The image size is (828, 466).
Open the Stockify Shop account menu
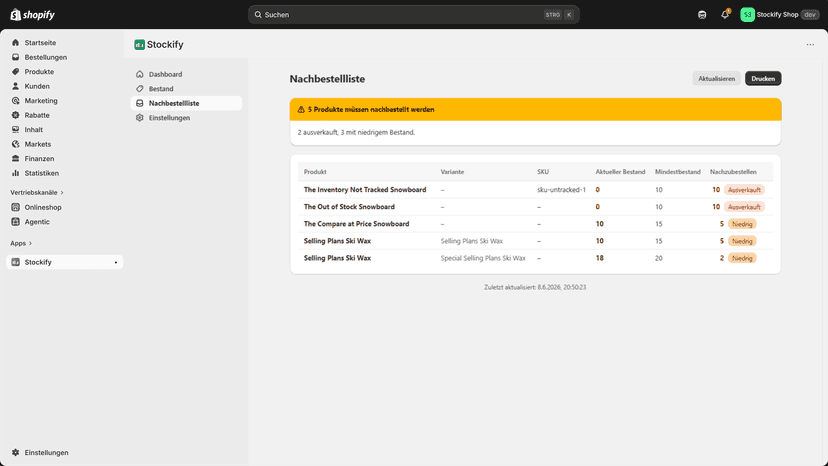(x=779, y=15)
